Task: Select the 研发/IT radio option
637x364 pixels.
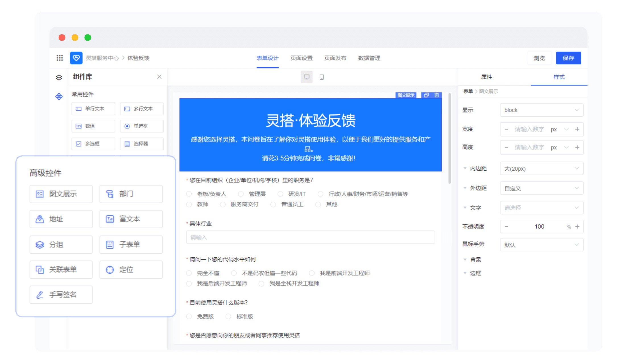Action: (280, 194)
